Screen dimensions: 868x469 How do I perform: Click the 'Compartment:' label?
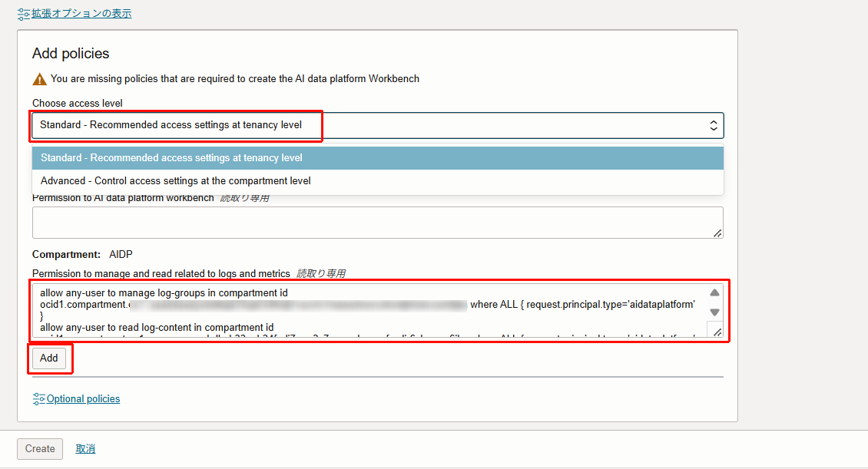[x=66, y=254]
